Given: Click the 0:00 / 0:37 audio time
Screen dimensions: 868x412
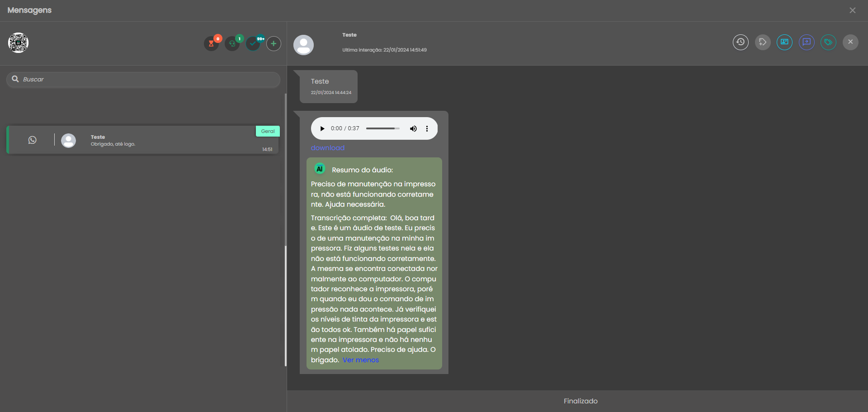Looking at the screenshot, I should (x=345, y=128).
